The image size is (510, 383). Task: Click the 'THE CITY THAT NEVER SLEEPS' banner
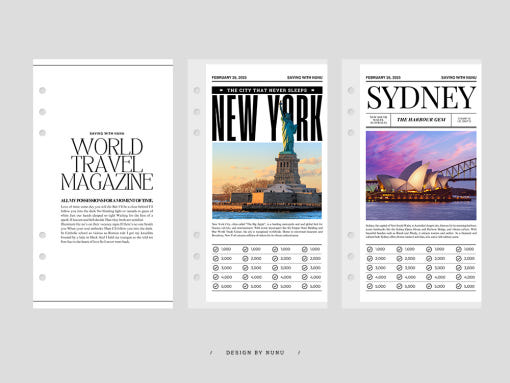[267, 90]
